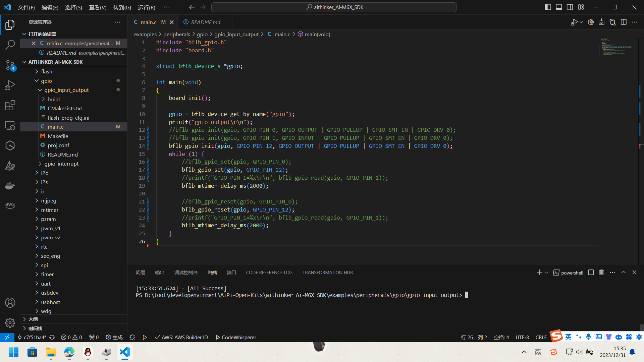Close the main.c editor tab
Viewport: 644px width, 362px height.
[172, 22]
